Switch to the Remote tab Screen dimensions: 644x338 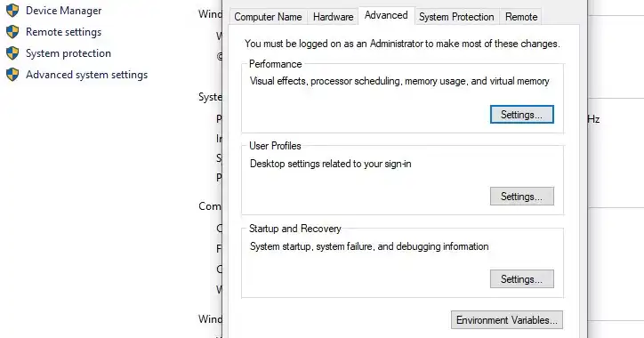coord(521,17)
